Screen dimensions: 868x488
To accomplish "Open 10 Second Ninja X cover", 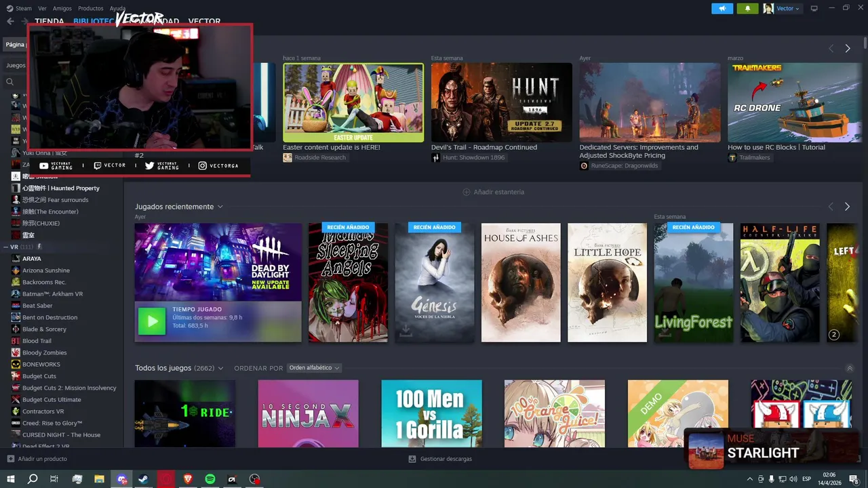I will [x=308, y=413].
